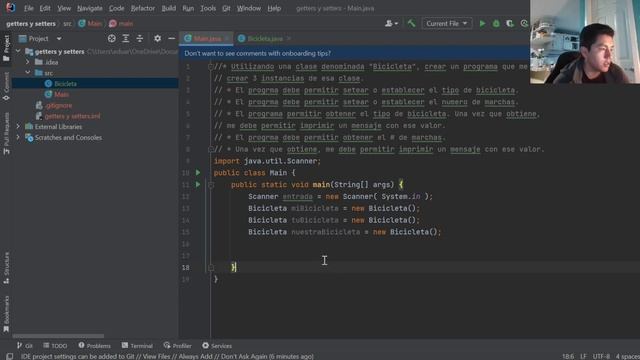Run the current file with green play button
This screenshot has width=640, height=360.
[x=482, y=24]
